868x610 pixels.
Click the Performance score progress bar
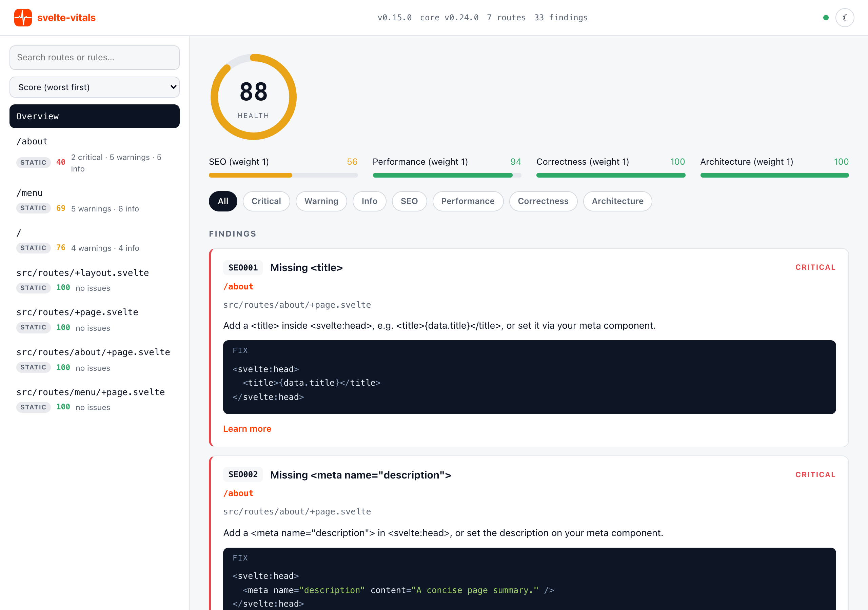pyautogui.click(x=447, y=175)
